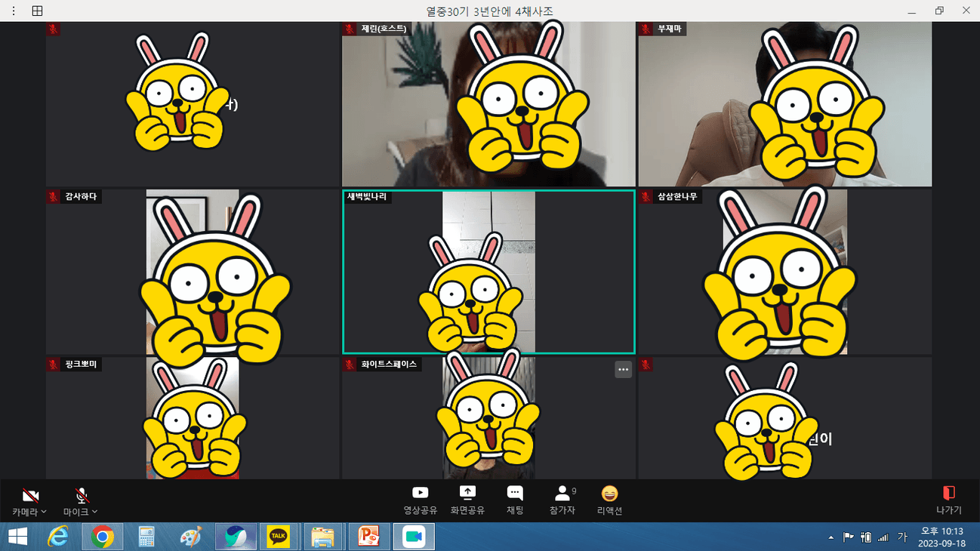Select the 부재마 video tile

coord(784,104)
